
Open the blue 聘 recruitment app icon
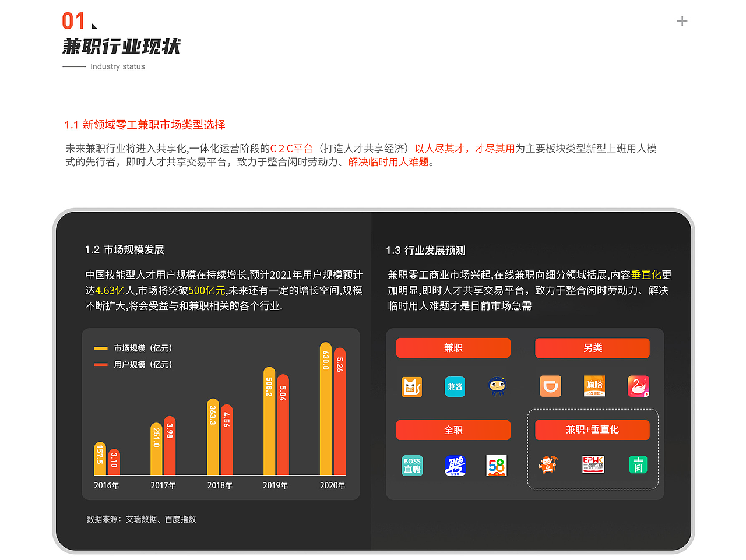tap(455, 466)
